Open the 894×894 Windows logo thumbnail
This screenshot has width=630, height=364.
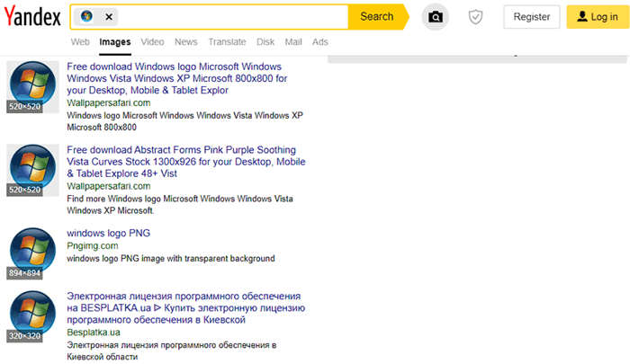point(32,253)
